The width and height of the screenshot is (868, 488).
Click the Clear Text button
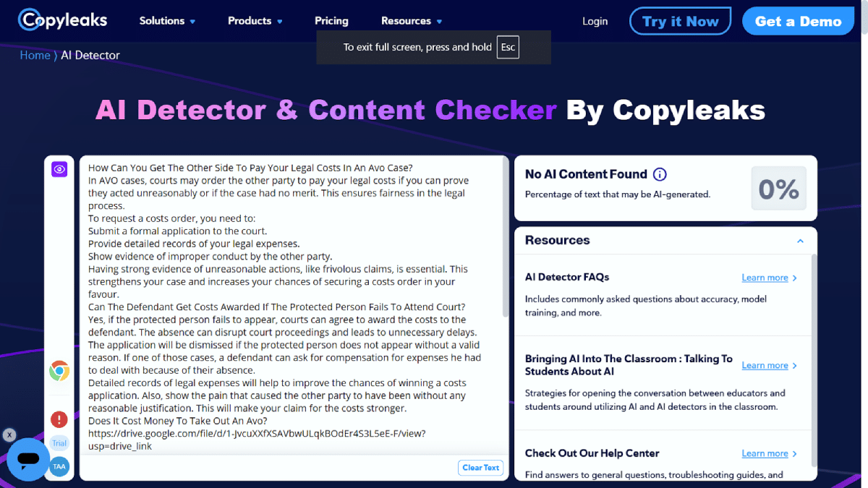481,468
